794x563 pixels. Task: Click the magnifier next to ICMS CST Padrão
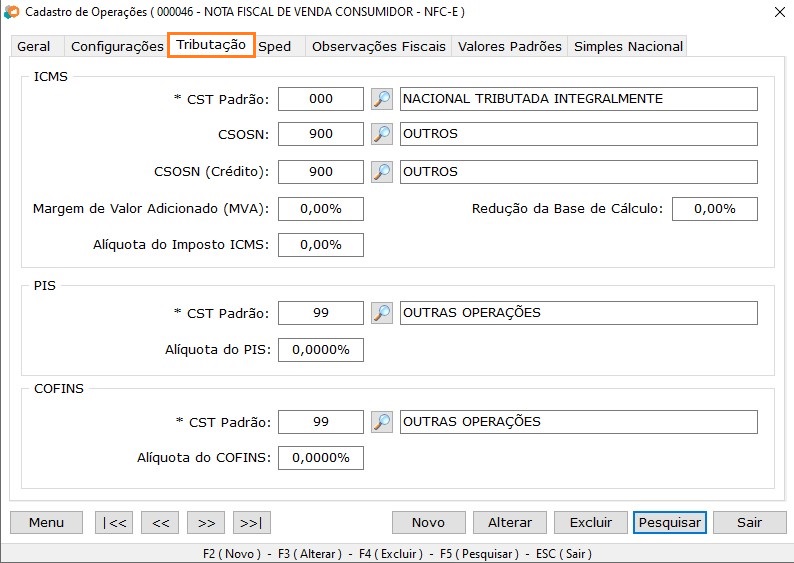pyautogui.click(x=382, y=99)
